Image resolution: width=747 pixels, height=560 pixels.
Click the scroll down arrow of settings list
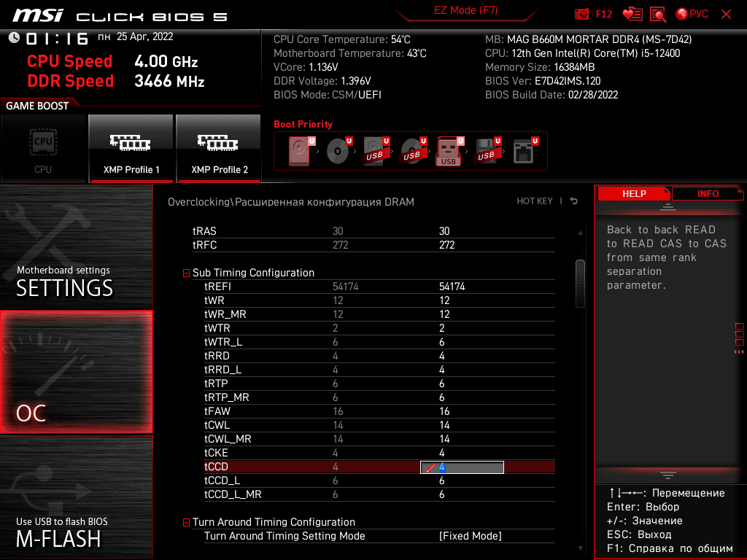[580, 548]
